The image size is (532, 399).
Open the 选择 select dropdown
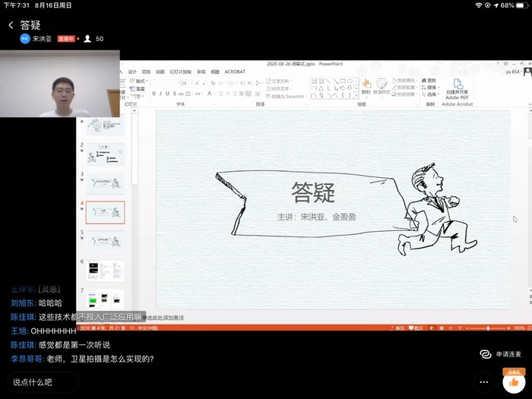(x=431, y=94)
